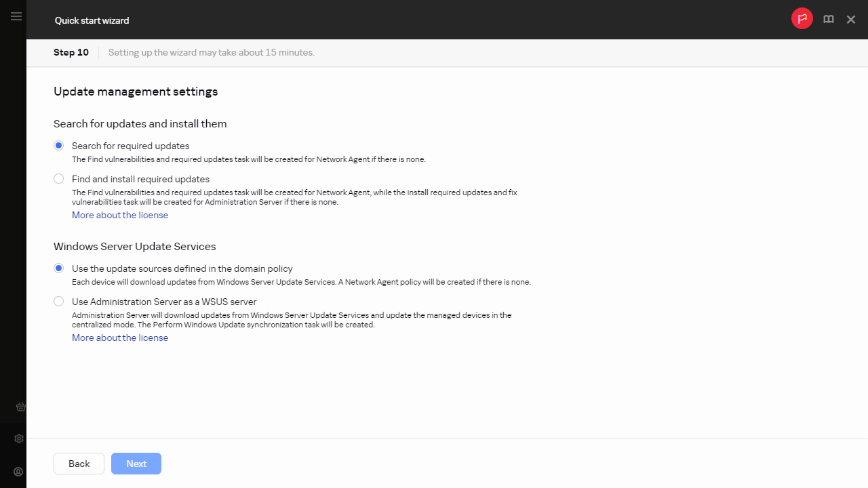This screenshot has width=868, height=488.
Task: Click the "Update management settings" heading
Action: pos(136,91)
